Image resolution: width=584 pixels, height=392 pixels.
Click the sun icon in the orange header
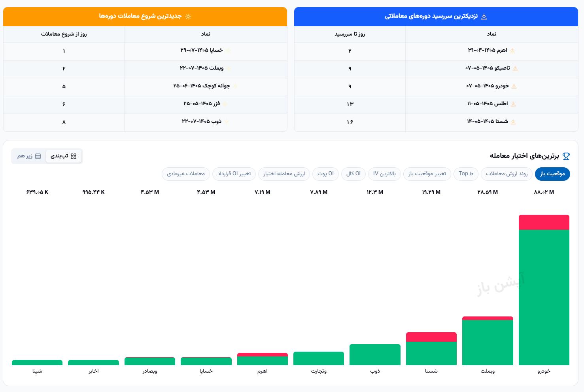[x=188, y=16]
